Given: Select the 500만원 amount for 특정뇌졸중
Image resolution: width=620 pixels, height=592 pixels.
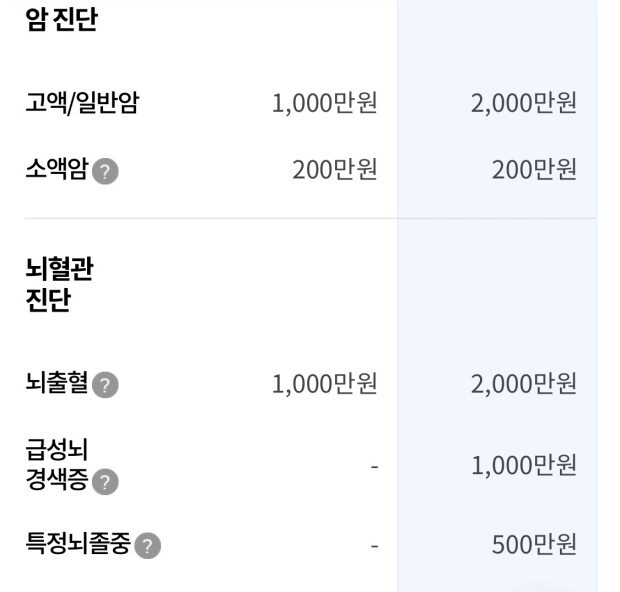Looking at the screenshot, I should click(x=534, y=545).
